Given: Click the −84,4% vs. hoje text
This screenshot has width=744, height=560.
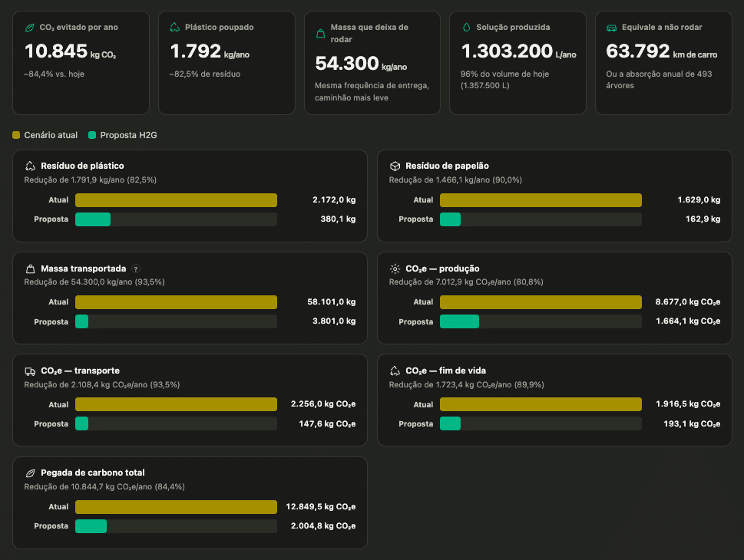Looking at the screenshot, I should point(54,74).
